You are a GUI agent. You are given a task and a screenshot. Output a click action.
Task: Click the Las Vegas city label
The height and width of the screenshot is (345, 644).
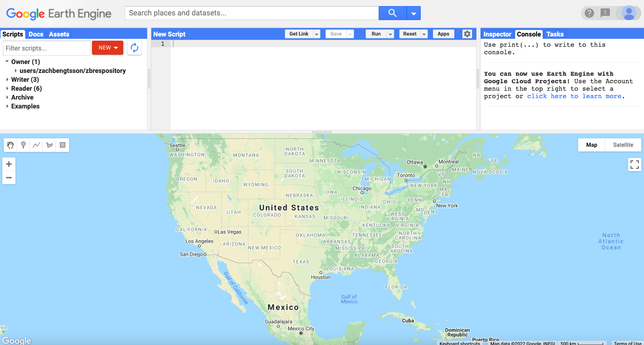coord(230,232)
